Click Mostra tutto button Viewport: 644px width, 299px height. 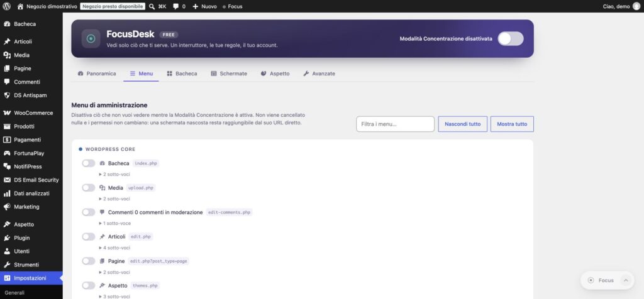[512, 124]
